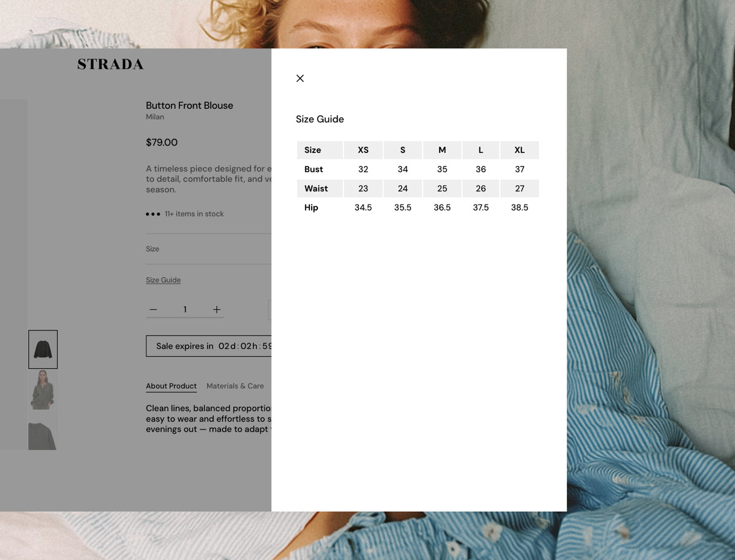
Task: Click the Waist row label
Action: coord(316,189)
